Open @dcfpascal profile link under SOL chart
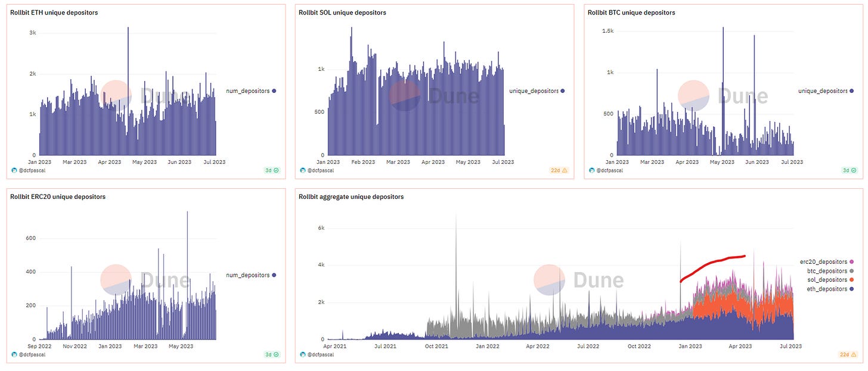The image size is (868, 371). [321, 170]
